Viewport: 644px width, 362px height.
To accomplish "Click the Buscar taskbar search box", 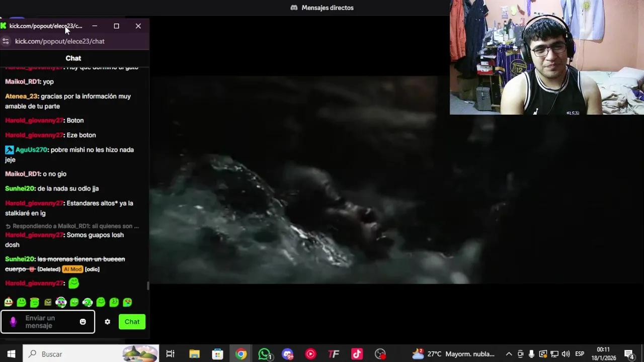I will [91, 354].
